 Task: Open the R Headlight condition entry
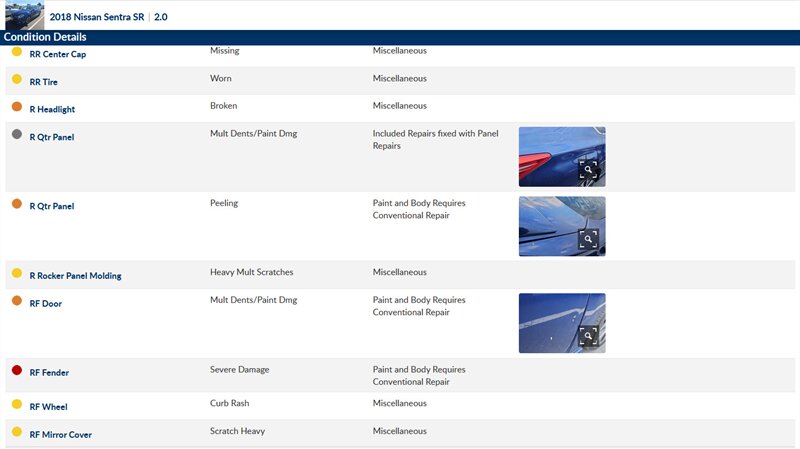point(52,109)
